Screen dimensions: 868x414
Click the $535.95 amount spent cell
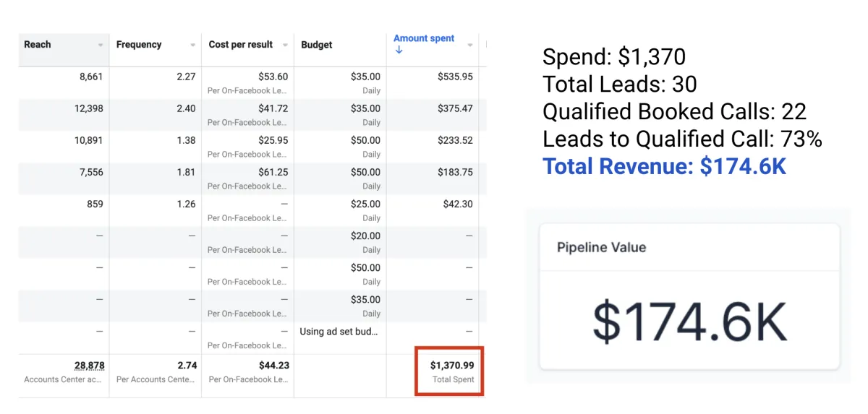[x=455, y=77]
